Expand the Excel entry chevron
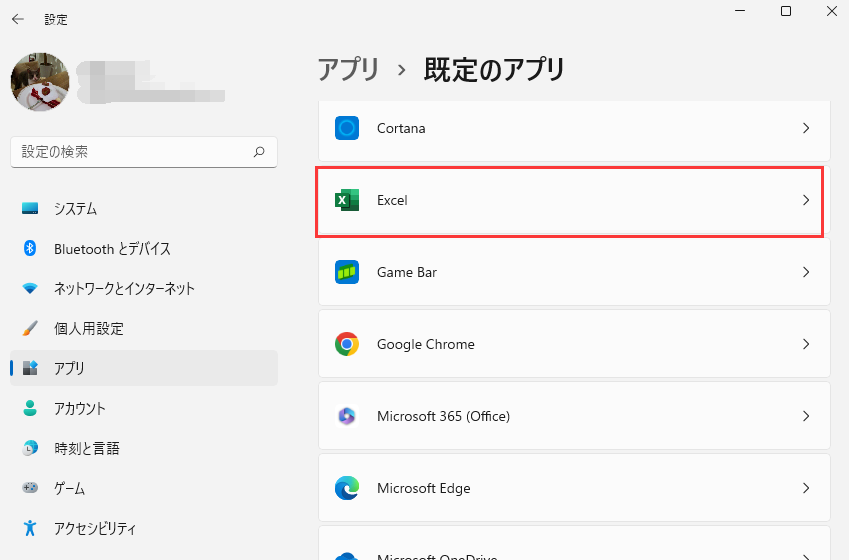The image size is (849, 560). pyautogui.click(x=806, y=200)
